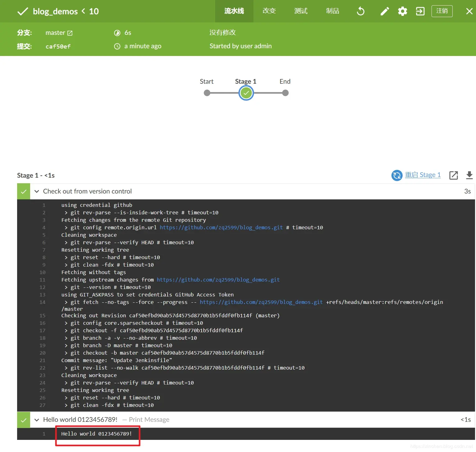Click 'git branch -D master' log line
Screen dimensions: 476x452
point(118,345)
